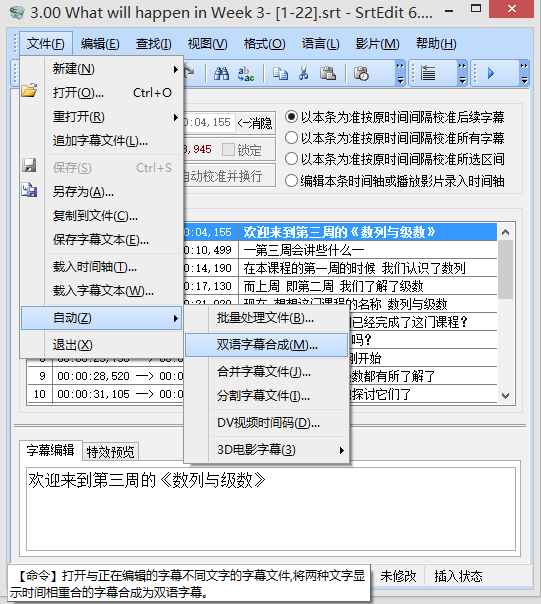The width and height of the screenshot is (541, 604).
Task: Click the align-lines toolbar icon
Action: [x=428, y=73]
